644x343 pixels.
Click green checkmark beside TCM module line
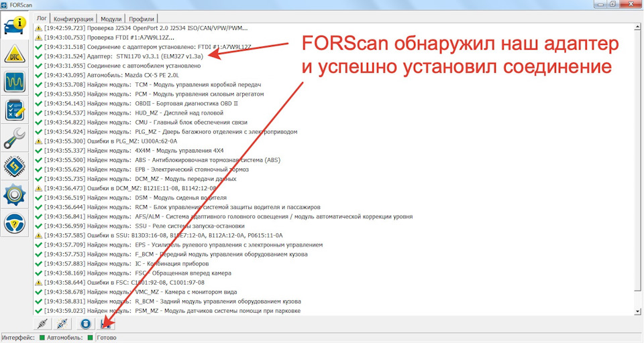(x=39, y=84)
